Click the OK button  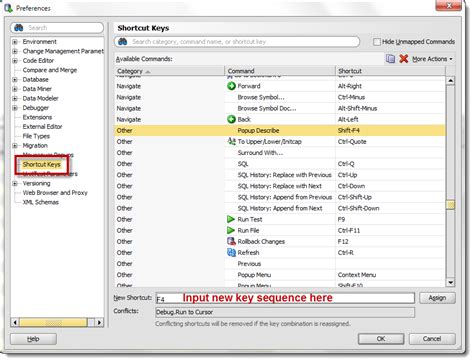(x=381, y=339)
